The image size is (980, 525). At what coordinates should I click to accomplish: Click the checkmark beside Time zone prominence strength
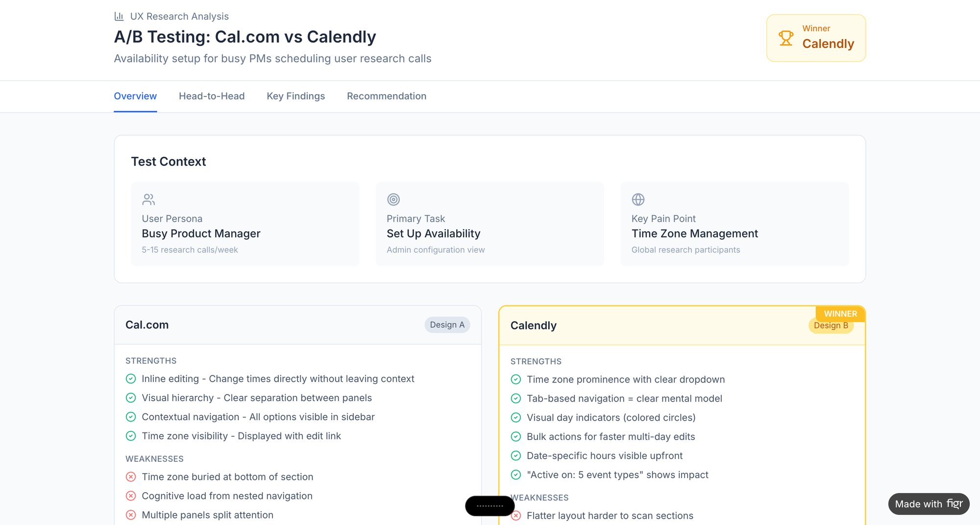point(515,379)
